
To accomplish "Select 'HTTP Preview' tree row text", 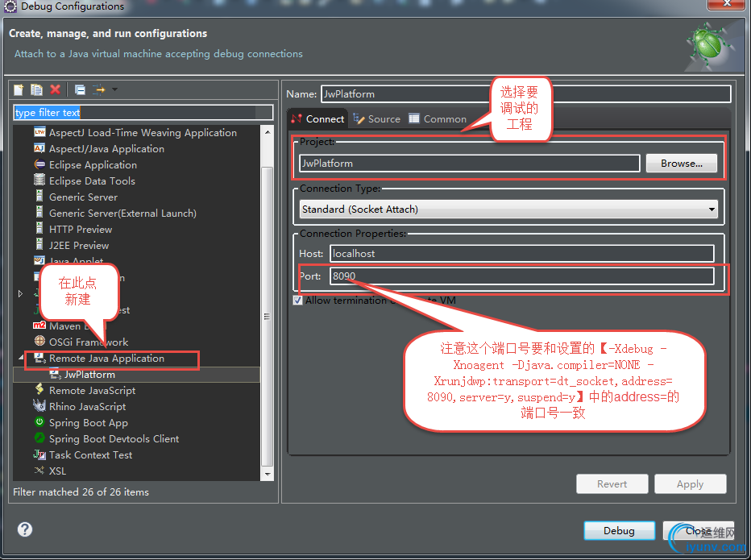I will pyautogui.click(x=81, y=230).
